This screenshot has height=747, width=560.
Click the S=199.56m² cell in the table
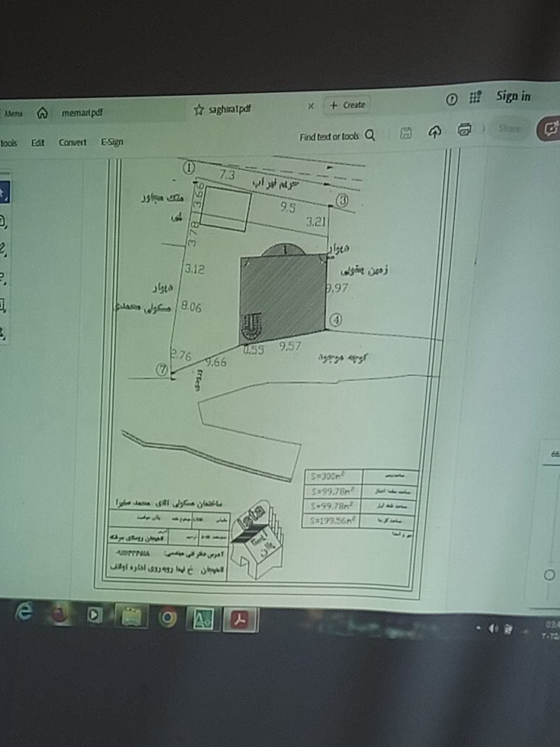tap(332, 521)
